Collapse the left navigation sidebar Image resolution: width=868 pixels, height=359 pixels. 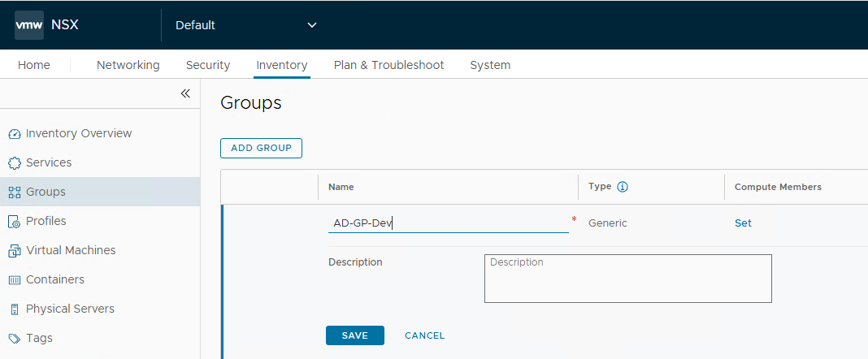[184, 93]
